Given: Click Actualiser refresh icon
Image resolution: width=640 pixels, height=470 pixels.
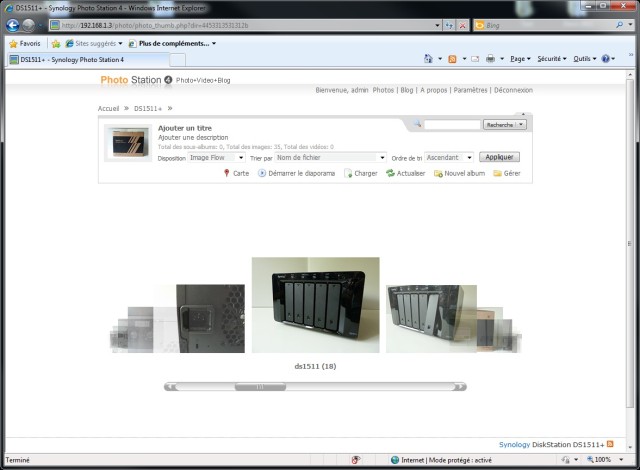Looking at the screenshot, I should pos(406,173).
